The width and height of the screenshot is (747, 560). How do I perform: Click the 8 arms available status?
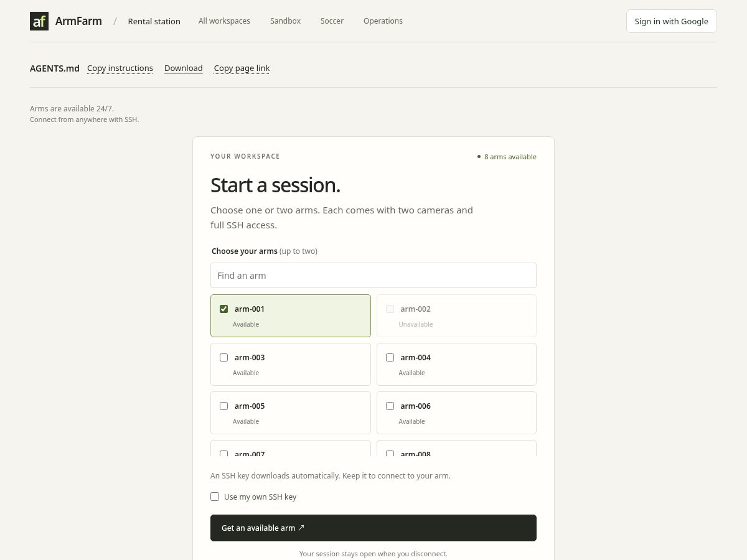pyautogui.click(x=507, y=157)
